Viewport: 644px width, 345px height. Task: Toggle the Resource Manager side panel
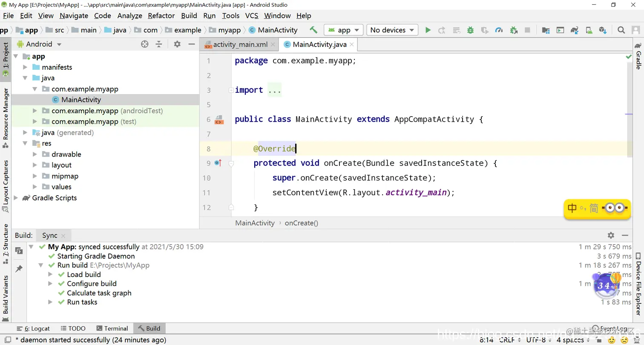pyautogui.click(x=6, y=118)
